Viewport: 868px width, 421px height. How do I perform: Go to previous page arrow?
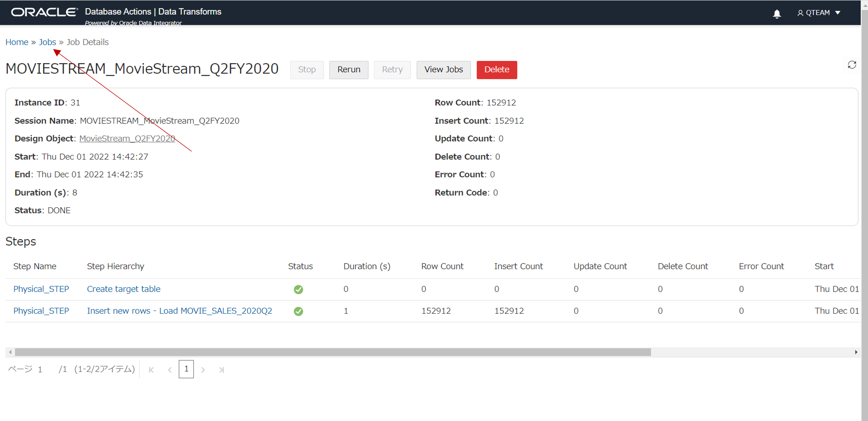(170, 370)
